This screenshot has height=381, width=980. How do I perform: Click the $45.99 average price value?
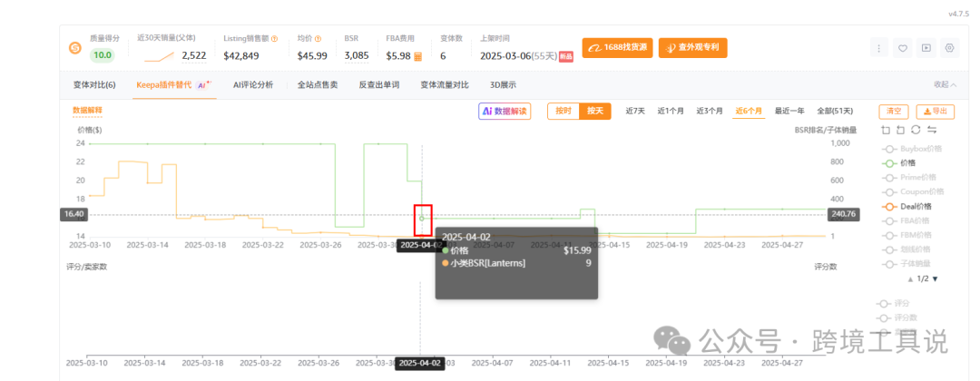click(312, 55)
